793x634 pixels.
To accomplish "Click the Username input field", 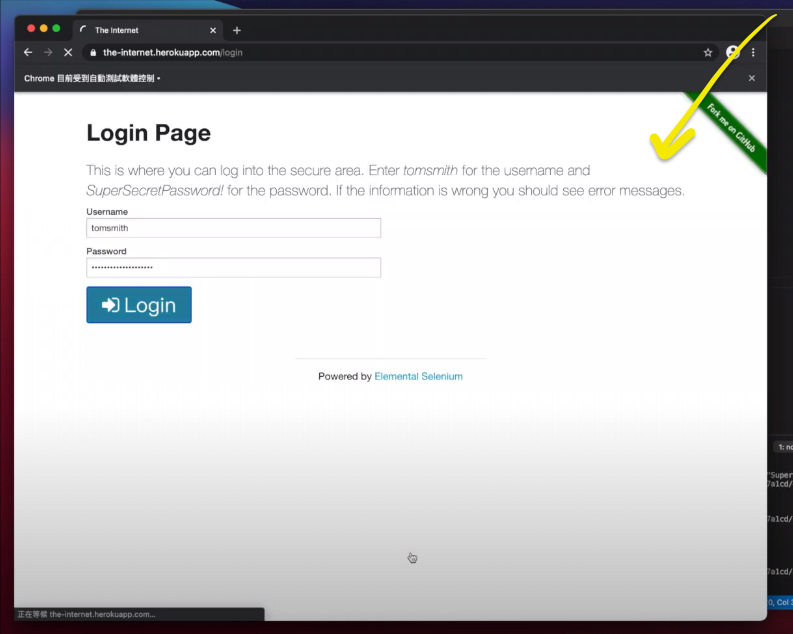I will click(x=234, y=228).
